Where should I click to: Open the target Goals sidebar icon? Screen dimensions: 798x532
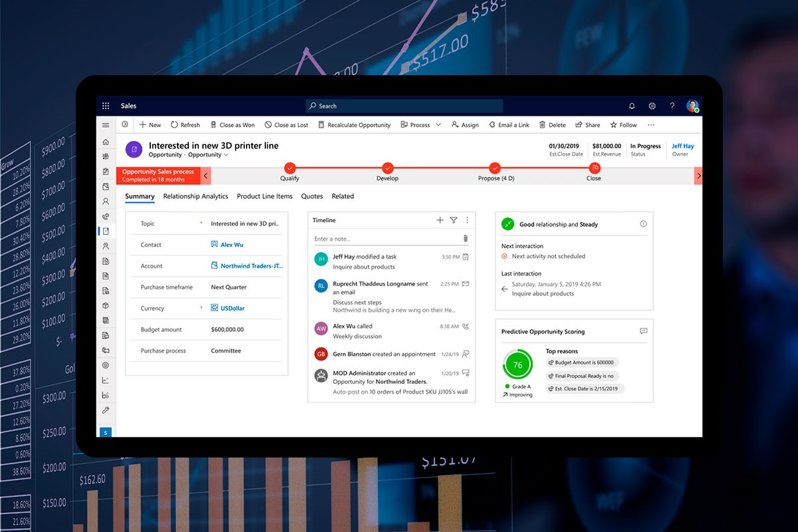[x=106, y=365]
